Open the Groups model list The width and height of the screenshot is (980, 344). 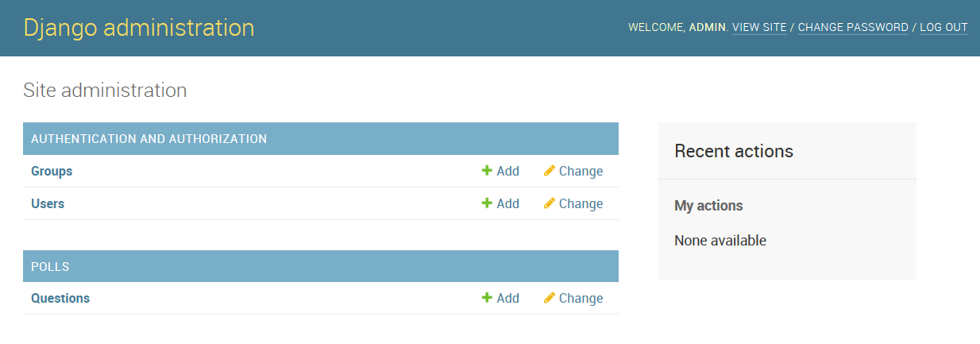click(52, 171)
